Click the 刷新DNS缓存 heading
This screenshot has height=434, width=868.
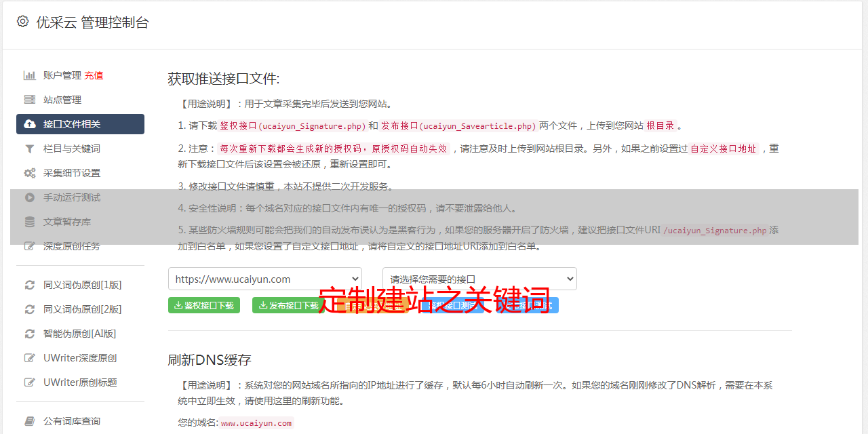pyautogui.click(x=210, y=359)
